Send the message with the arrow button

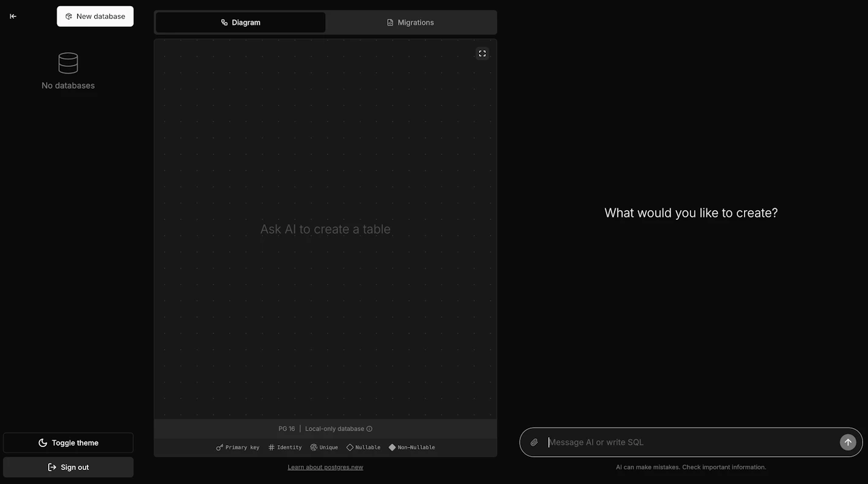point(848,442)
